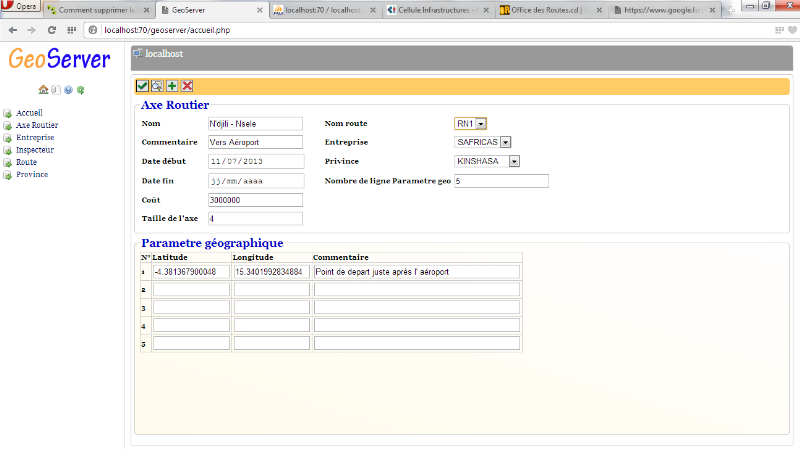The width and height of the screenshot is (800, 449).
Task: Click the Coût field 3000000
Action: click(255, 200)
